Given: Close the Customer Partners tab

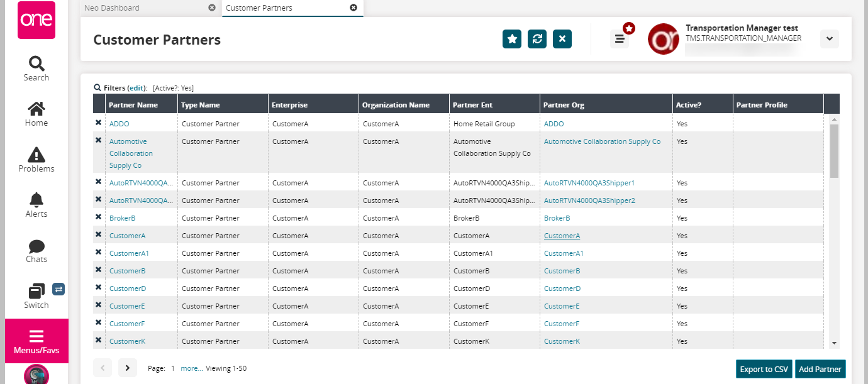Looking at the screenshot, I should [x=353, y=8].
